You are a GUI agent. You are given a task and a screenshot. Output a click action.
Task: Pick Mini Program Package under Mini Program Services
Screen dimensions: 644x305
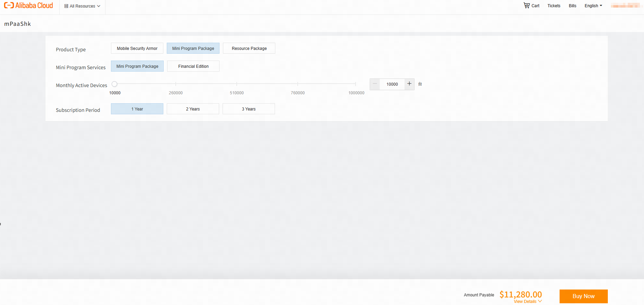tap(137, 66)
